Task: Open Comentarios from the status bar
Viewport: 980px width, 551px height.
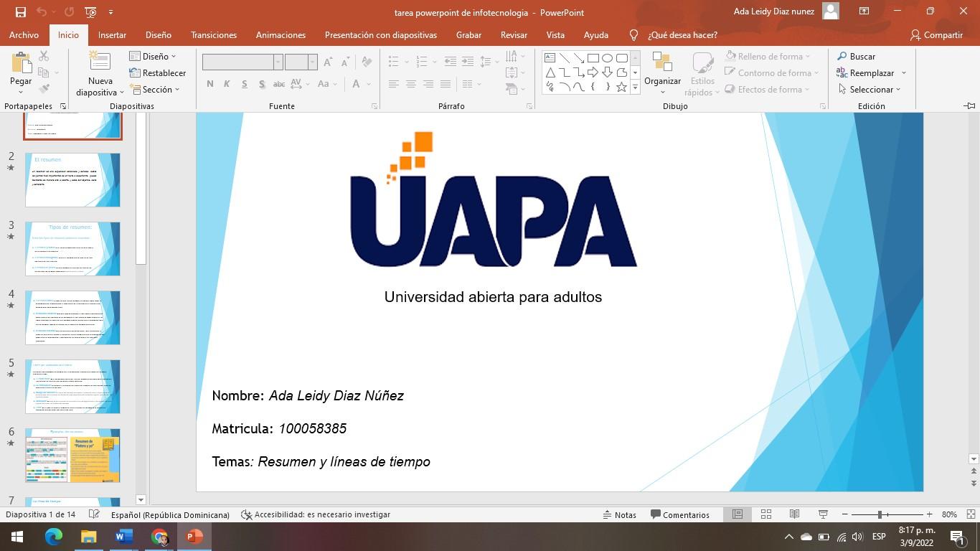Action: tap(680, 514)
